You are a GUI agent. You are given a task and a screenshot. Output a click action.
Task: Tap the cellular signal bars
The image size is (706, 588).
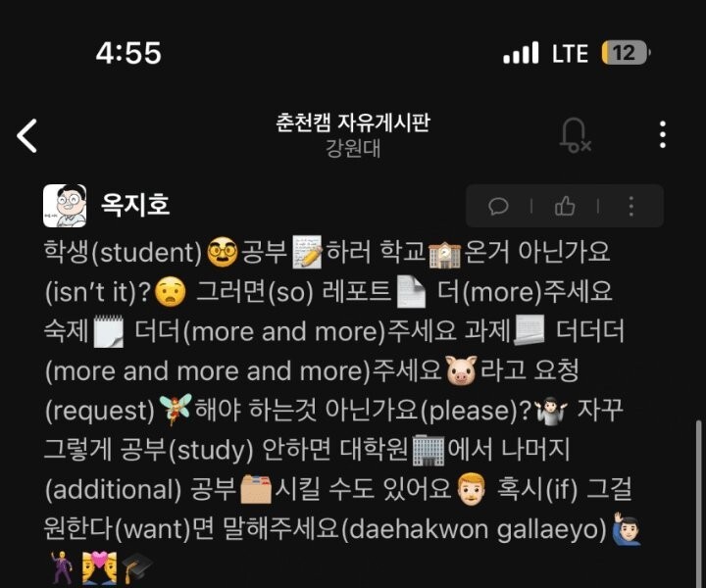pos(521,53)
